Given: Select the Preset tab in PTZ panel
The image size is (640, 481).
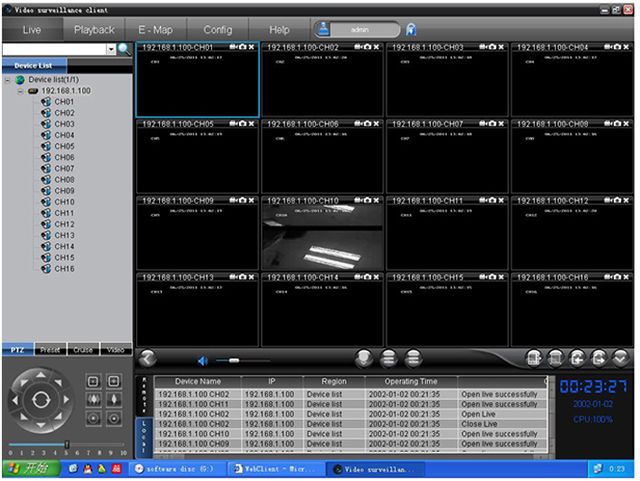Looking at the screenshot, I should click(49, 350).
